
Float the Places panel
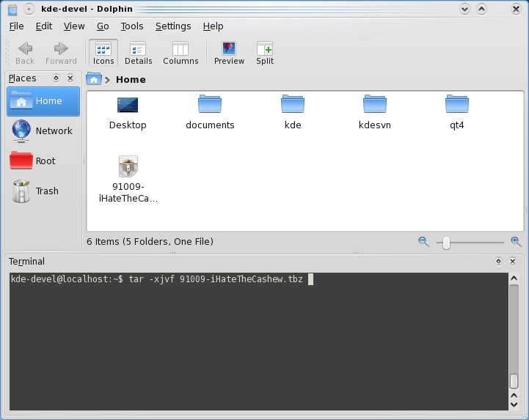55,78
